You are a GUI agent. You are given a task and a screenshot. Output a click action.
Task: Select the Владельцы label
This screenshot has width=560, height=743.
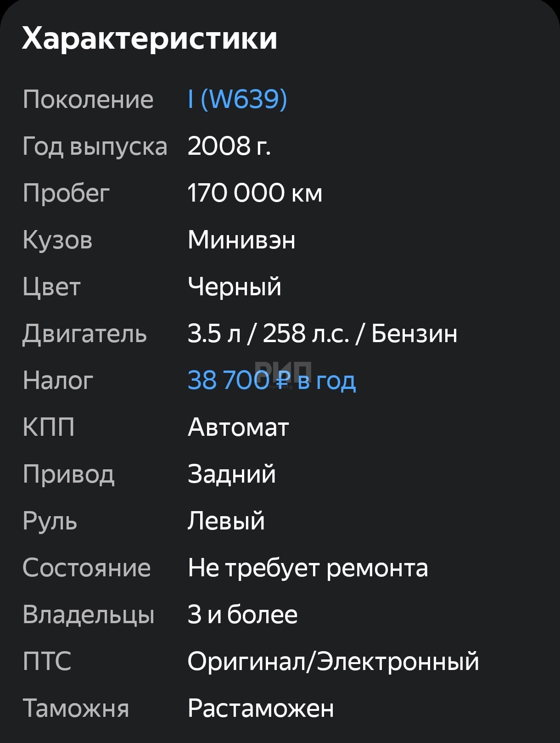click(89, 615)
